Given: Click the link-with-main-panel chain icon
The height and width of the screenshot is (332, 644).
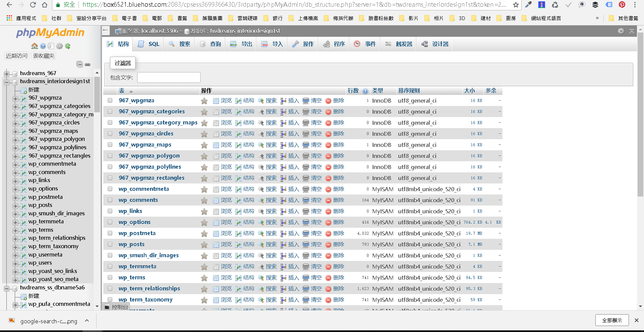Looking at the screenshot, I should pos(88,64).
